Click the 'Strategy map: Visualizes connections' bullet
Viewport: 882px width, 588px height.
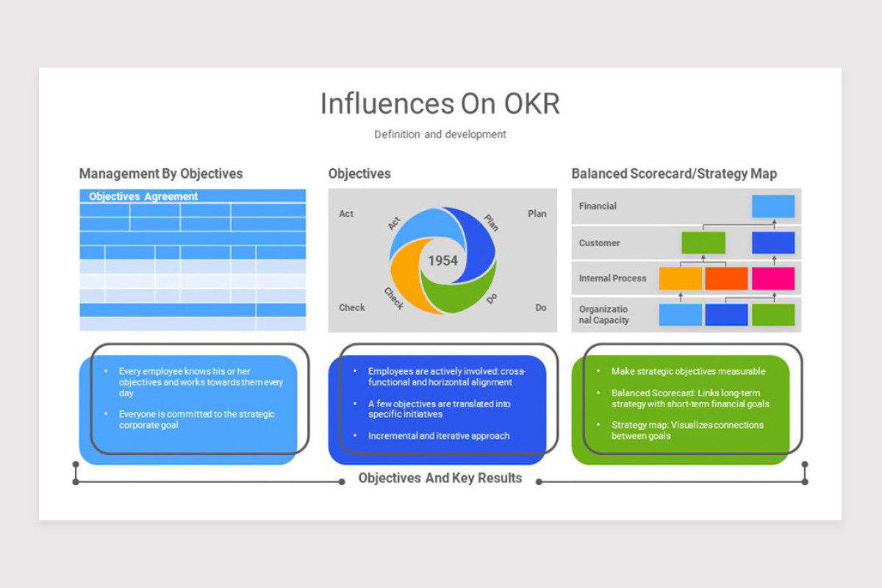[x=687, y=431]
